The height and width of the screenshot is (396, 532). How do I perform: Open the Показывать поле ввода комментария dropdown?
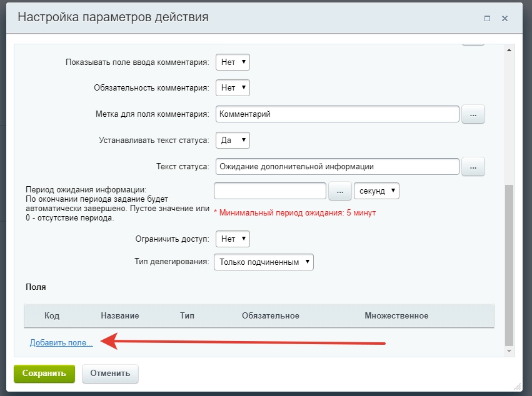(233, 62)
